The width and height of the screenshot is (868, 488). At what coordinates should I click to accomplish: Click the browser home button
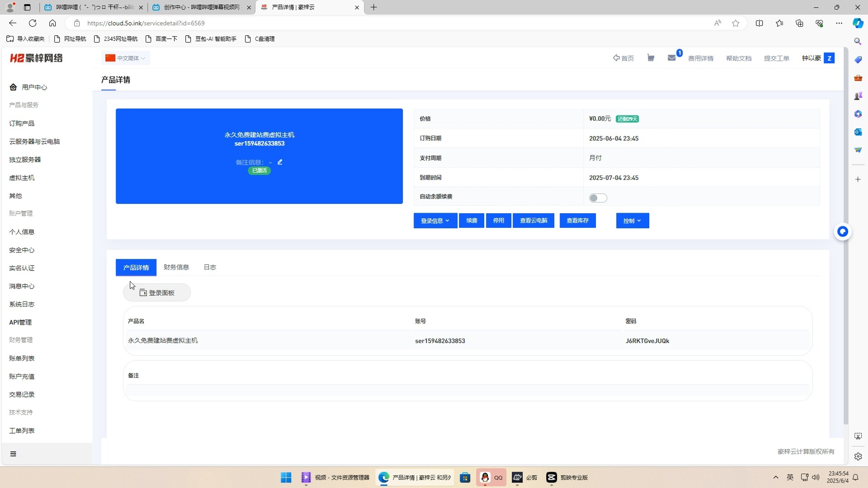[52, 23]
